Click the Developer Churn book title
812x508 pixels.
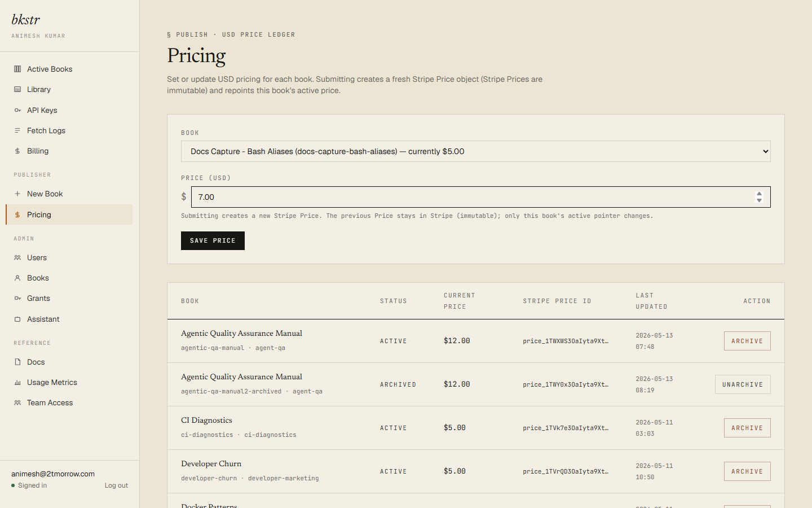tap(211, 463)
